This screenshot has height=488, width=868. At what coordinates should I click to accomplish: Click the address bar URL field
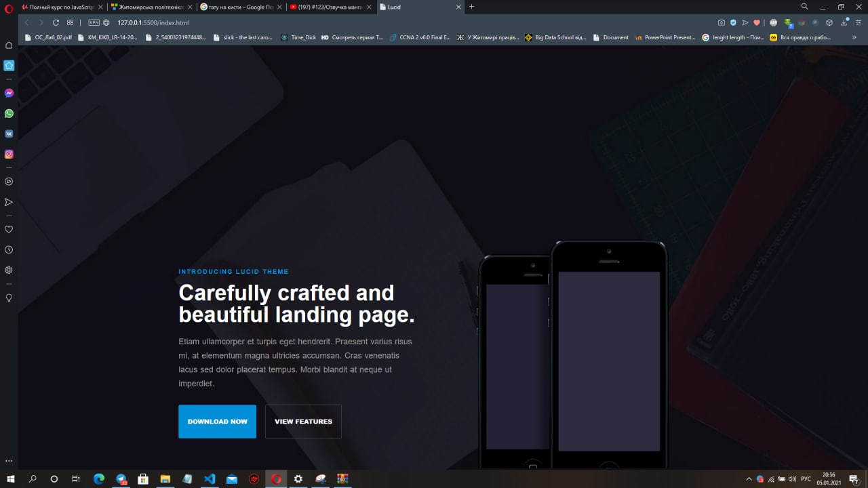tap(407, 22)
